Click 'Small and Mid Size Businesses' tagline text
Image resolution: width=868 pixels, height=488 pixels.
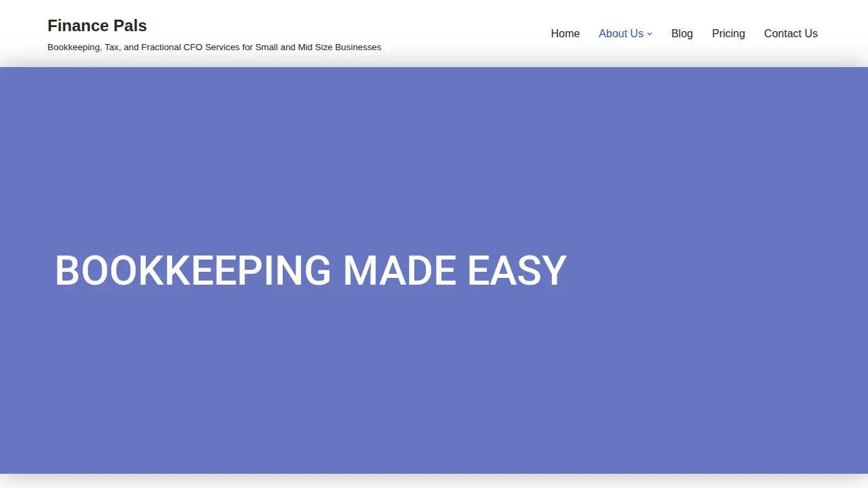(x=318, y=47)
